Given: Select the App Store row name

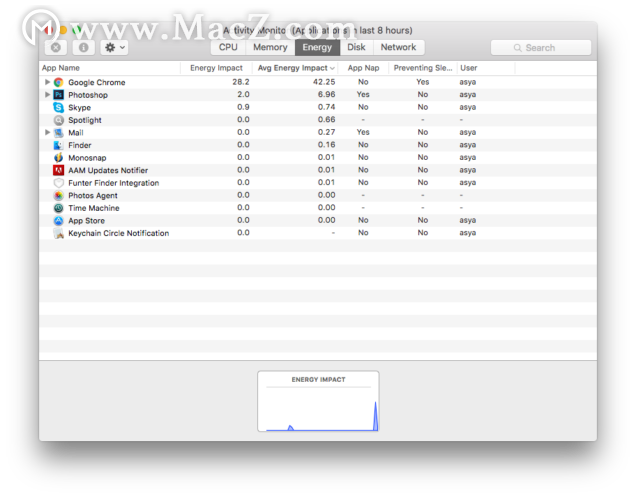Looking at the screenshot, I should click(86, 221).
